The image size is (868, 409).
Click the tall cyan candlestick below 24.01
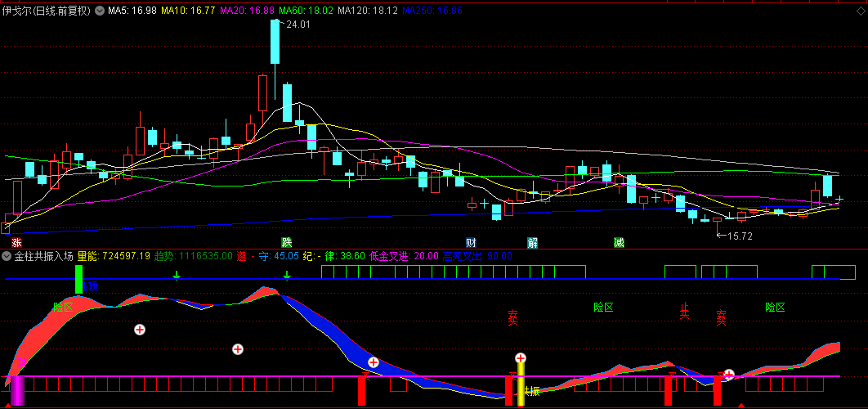[x=275, y=42]
